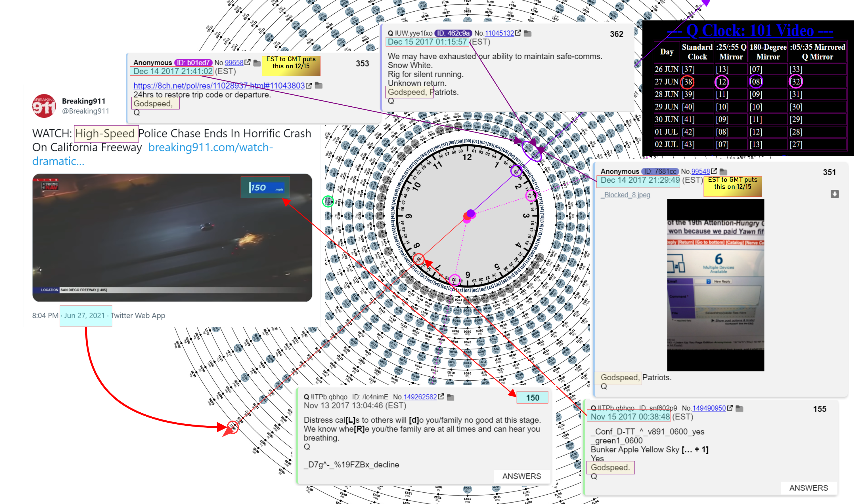Click folder icon beside No.99658
The image size is (861, 504).
point(257,63)
